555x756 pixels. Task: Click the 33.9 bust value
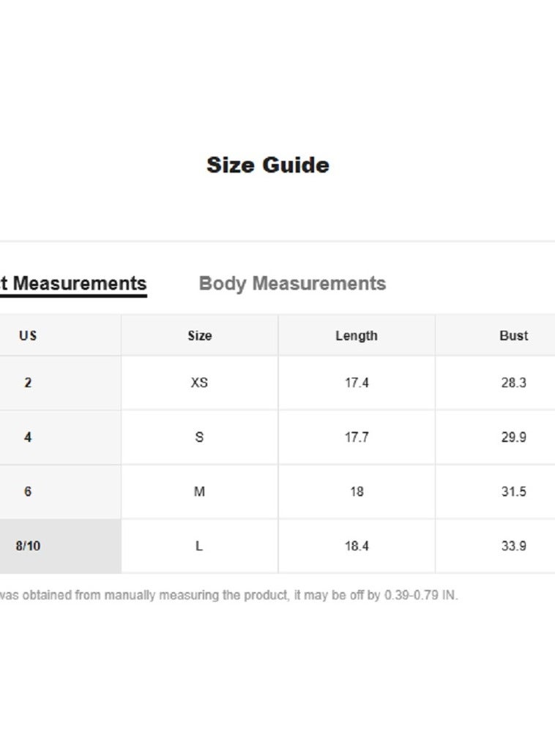(x=513, y=546)
